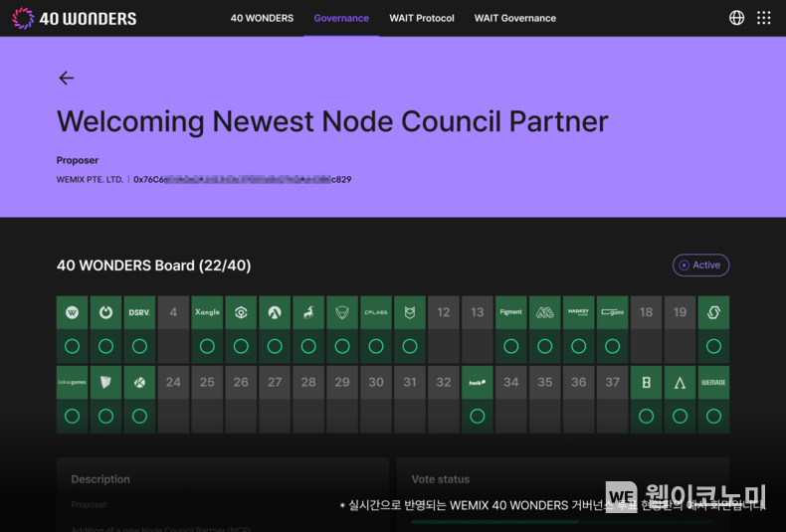Click the vote circle under Figment
Screen dimensions: 786x532
coord(510,346)
